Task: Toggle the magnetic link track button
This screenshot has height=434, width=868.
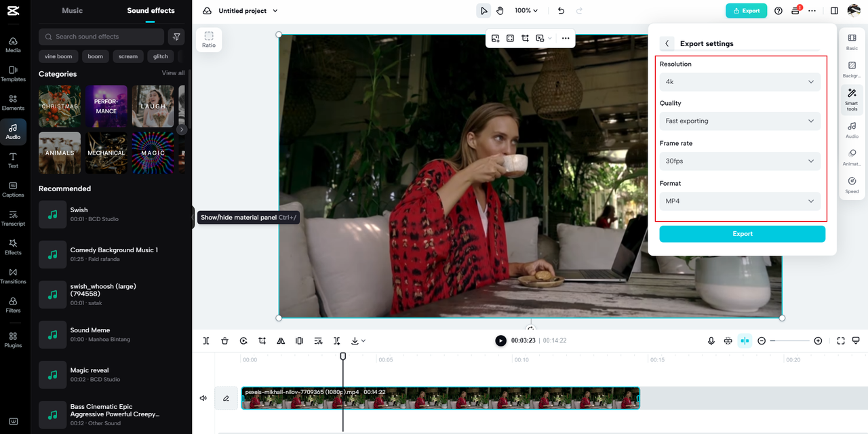Action: click(x=728, y=341)
